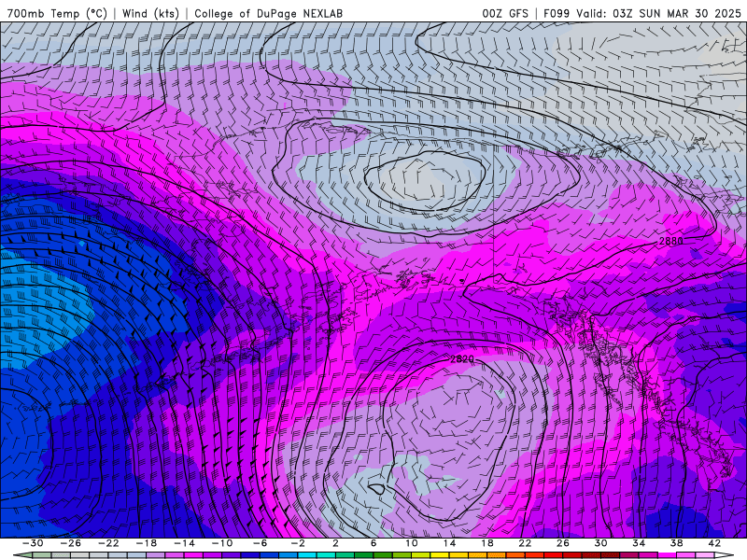Click the positive '14' colorbar scale label
This screenshot has height=560, width=747.
pyautogui.click(x=449, y=543)
